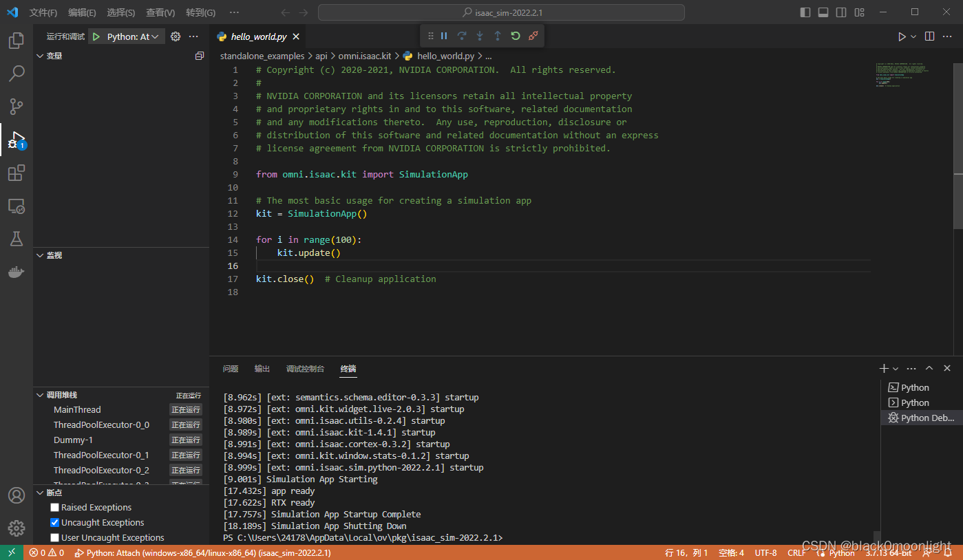Image resolution: width=963 pixels, height=560 pixels.
Task: Open the Search view icon
Action: click(16, 74)
